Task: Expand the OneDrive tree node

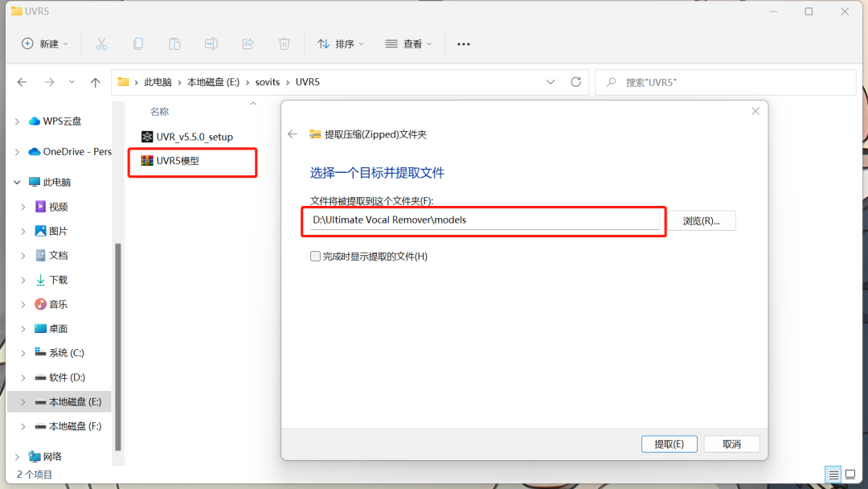Action: [x=17, y=152]
